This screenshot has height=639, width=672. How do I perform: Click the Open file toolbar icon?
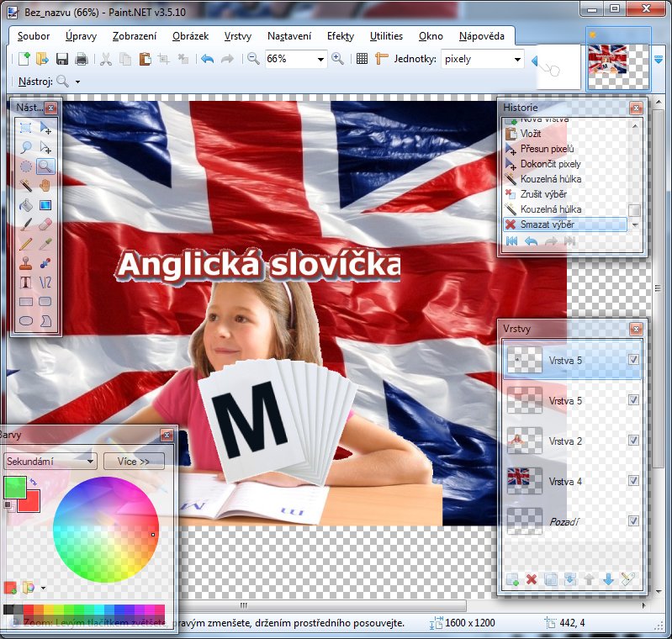[x=42, y=59]
